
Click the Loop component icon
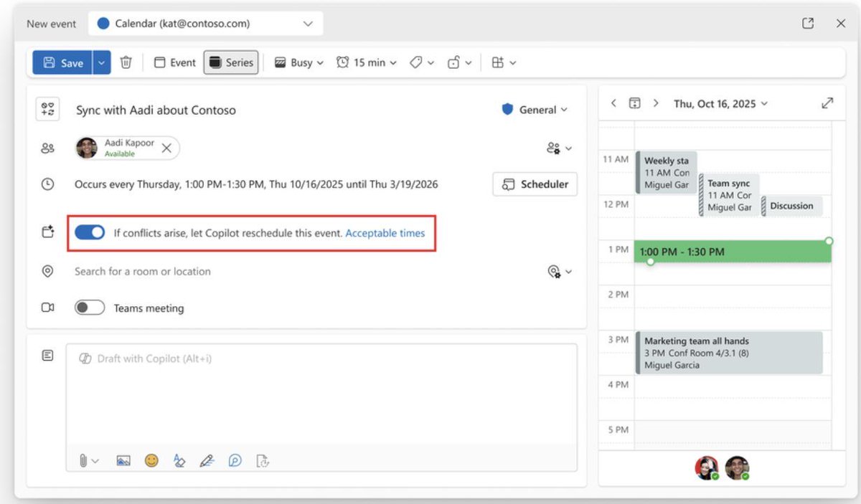coord(235,461)
